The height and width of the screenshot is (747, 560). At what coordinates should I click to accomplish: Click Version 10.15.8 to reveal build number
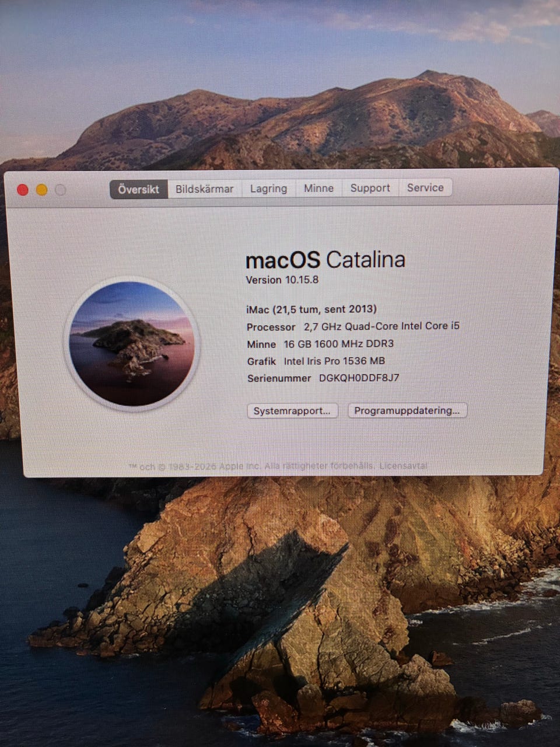[282, 280]
